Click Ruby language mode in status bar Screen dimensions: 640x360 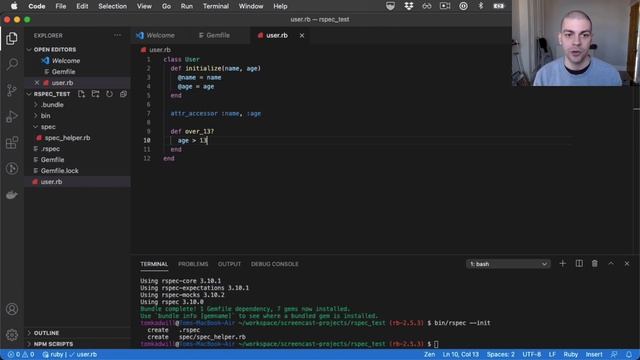[x=571, y=354]
